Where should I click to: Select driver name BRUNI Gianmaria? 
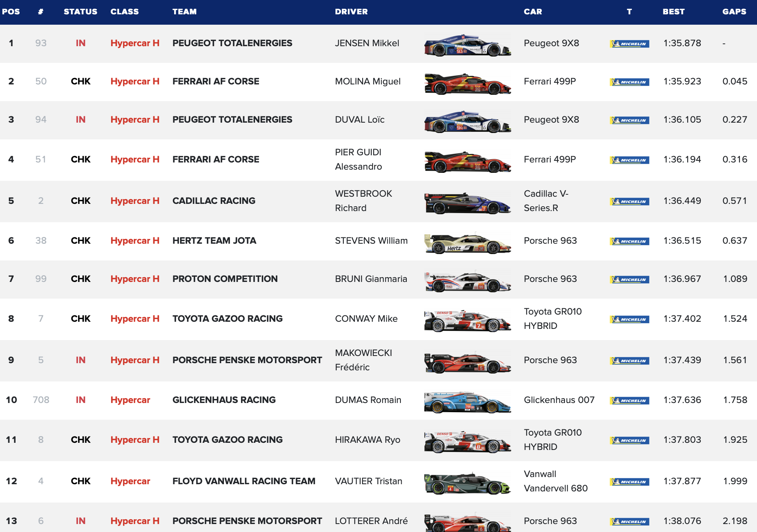pyautogui.click(x=371, y=279)
